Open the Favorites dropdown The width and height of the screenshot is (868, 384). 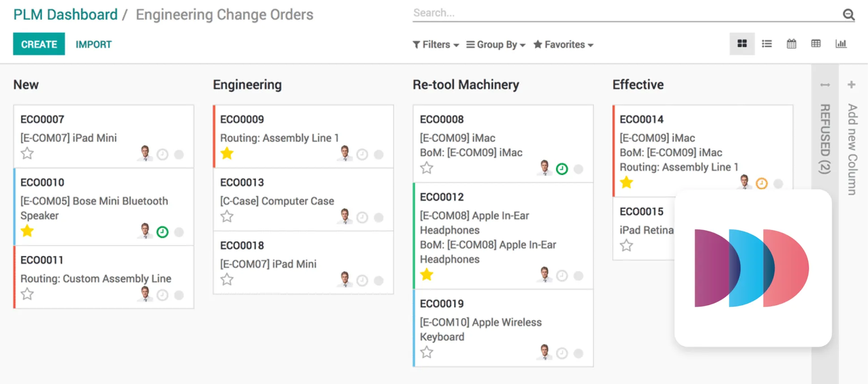[563, 44]
